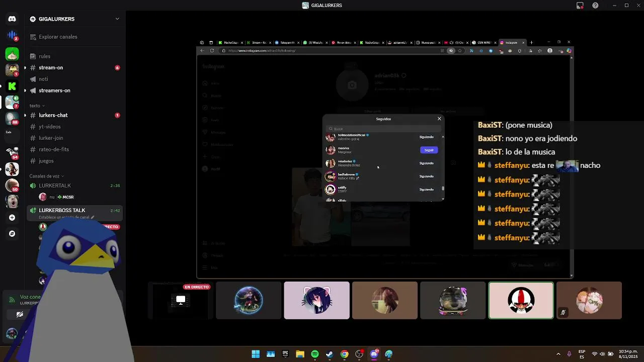
Task: Expand GIGALURKERS server header menu
Action: (74, 19)
